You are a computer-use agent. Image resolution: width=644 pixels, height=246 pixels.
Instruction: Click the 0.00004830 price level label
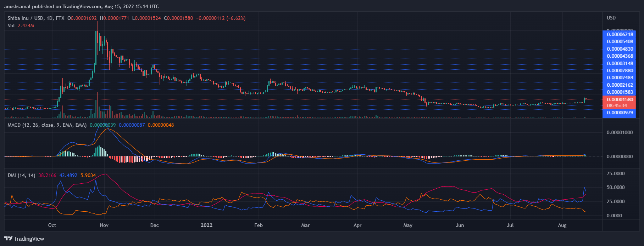click(620, 49)
